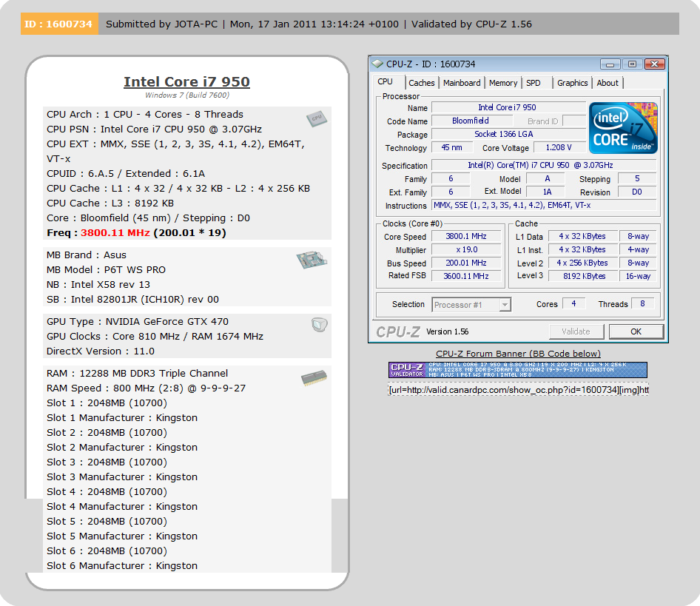Click the Brand ID empty field
The image size is (700, 606).
[574, 121]
